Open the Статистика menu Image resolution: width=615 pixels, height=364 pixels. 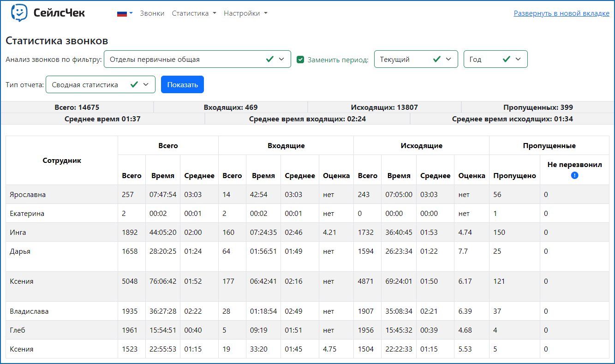(194, 13)
